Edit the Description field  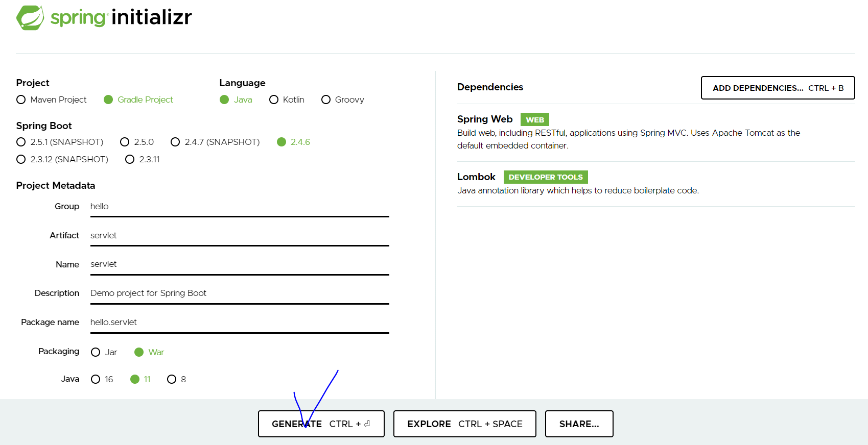click(240, 293)
